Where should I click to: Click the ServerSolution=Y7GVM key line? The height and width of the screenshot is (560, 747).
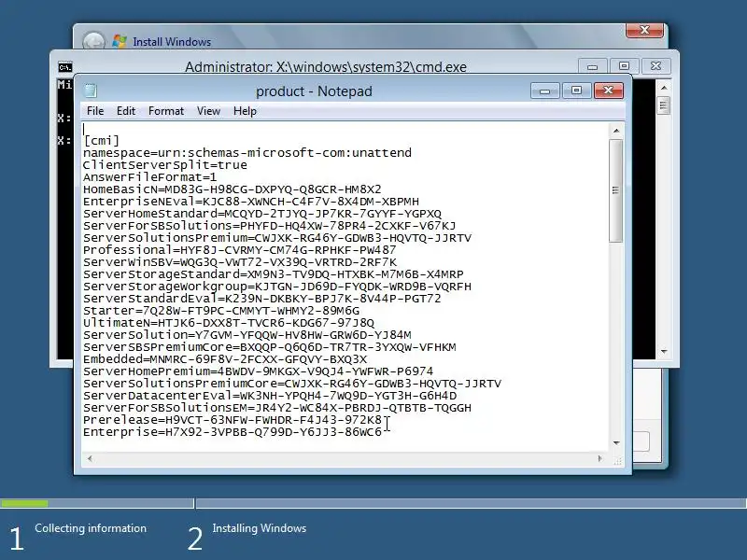pyautogui.click(x=247, y=335)
